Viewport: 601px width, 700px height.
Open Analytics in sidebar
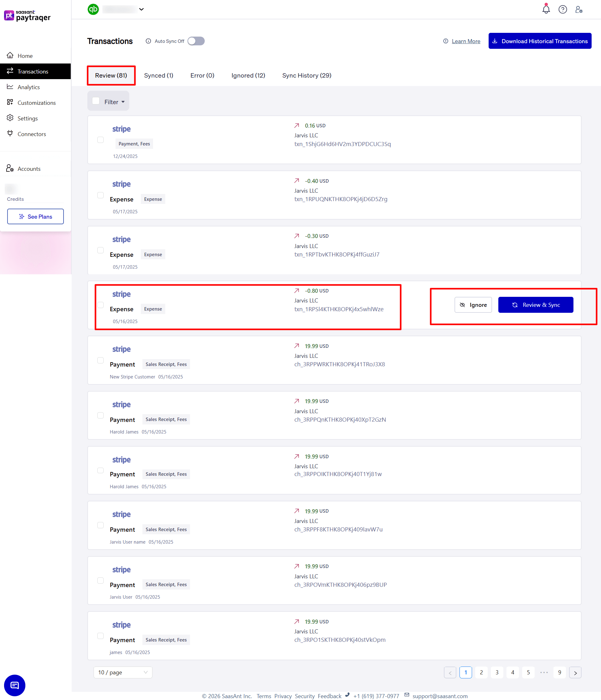pyautogui.click(x=28, y=87)
